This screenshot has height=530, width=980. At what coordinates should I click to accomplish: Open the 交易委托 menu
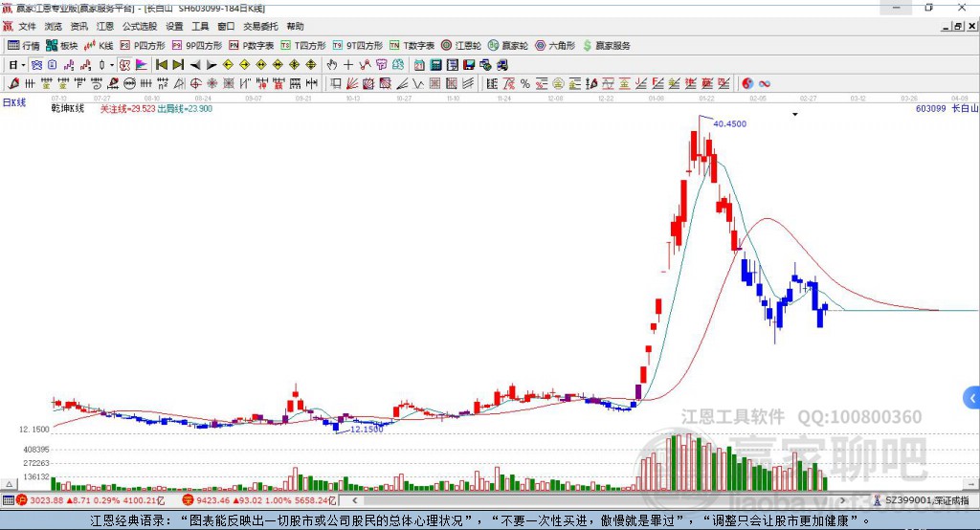coord(260,26)
